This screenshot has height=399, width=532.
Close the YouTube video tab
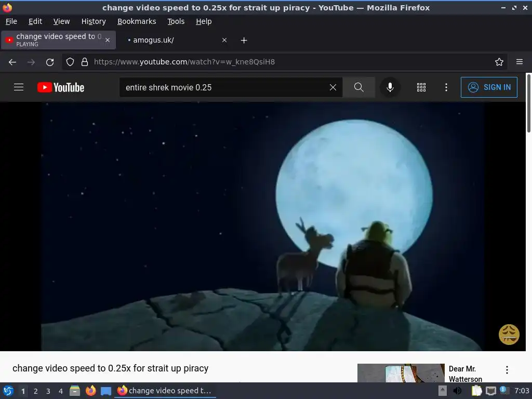107,40
